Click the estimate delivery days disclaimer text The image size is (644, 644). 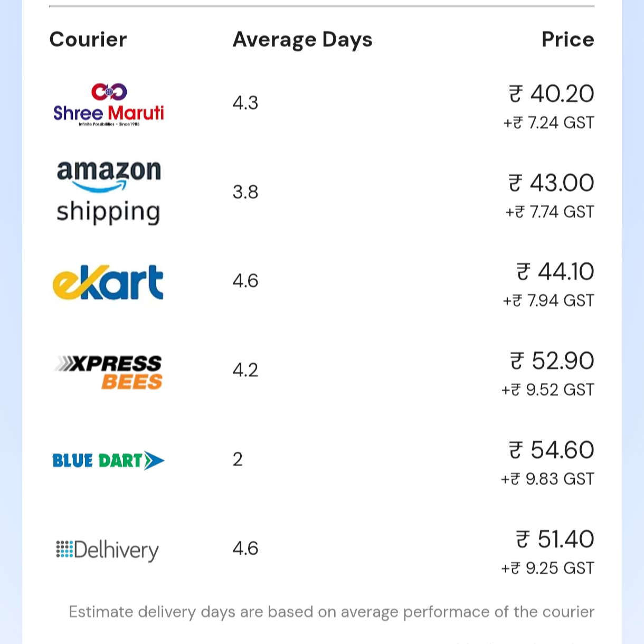tap(332, 612)
